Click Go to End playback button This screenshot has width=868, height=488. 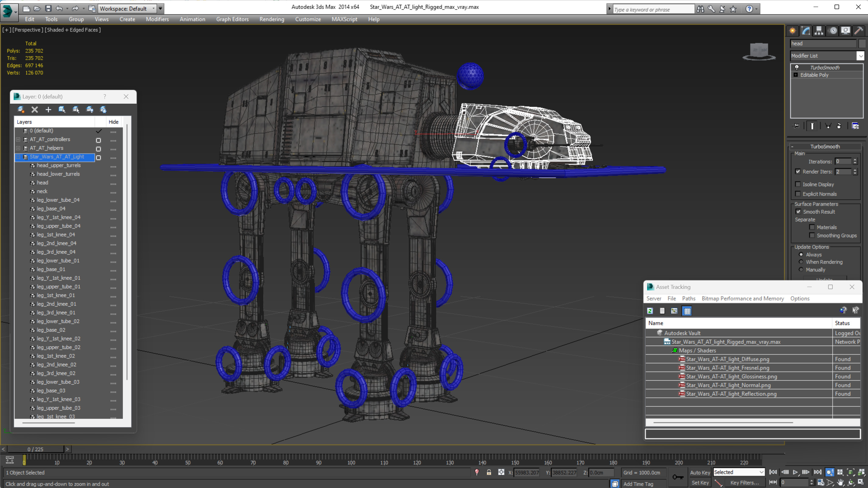pyautogui.click(x=817, y=472)
